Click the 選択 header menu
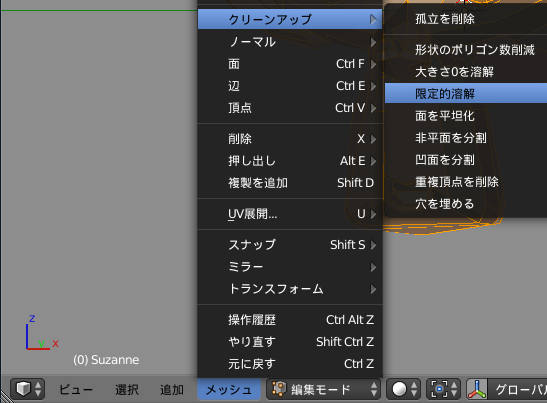The height and width of the screenshot is (403, 547). (x=127, y=389)
